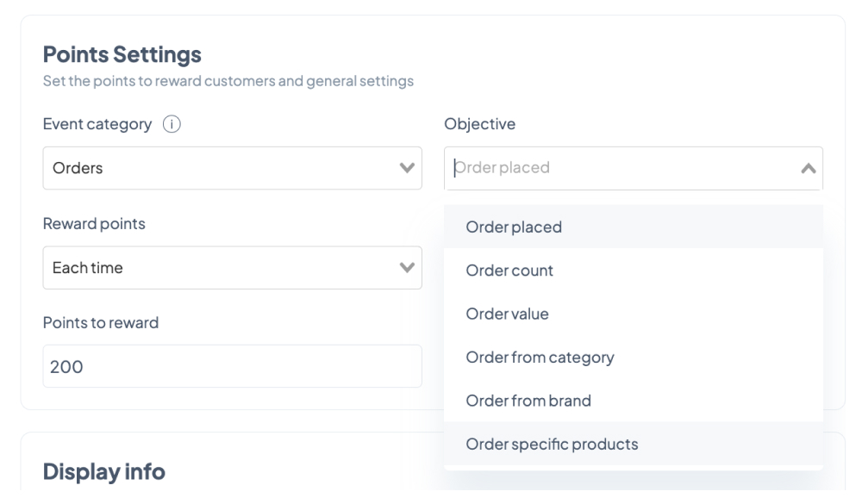Click the Event category info icon

point(172,124)
